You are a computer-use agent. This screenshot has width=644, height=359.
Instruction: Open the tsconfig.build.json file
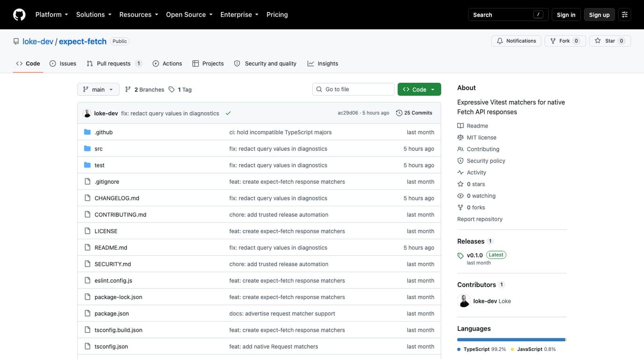[118, 330]
